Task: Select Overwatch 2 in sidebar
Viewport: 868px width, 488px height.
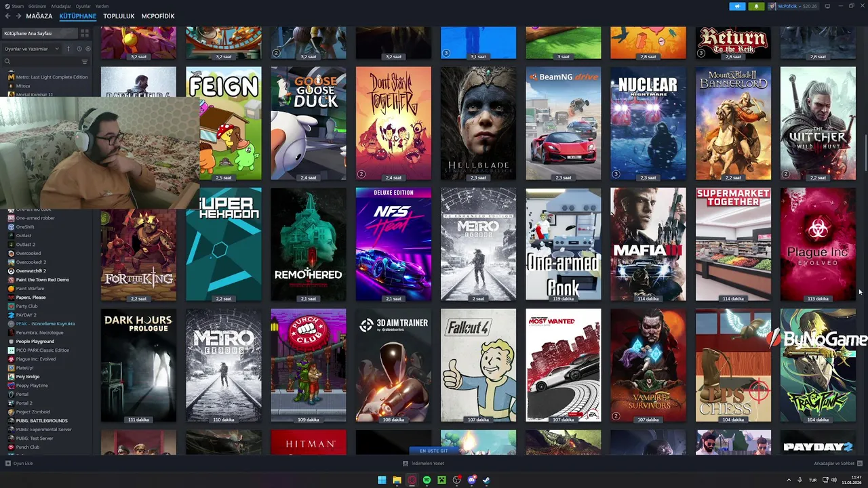Action: pyautogui.click(x=31, y=271)
